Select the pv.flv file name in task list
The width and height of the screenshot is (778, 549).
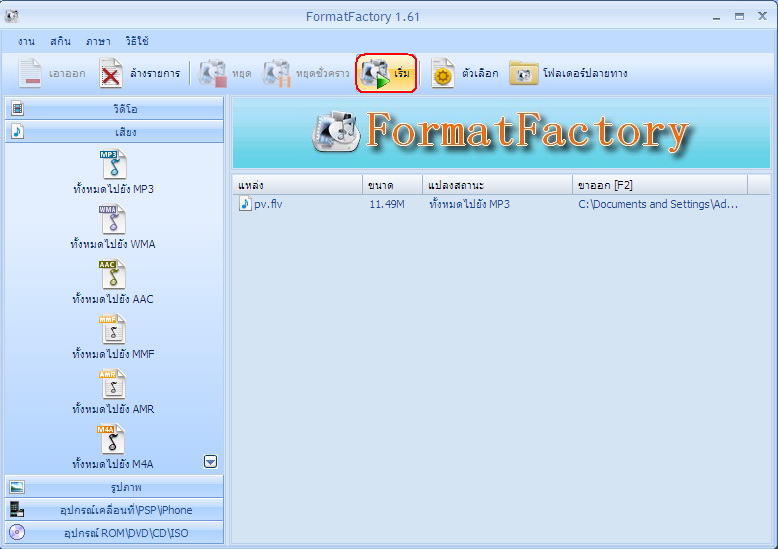[x=268, y=204]
